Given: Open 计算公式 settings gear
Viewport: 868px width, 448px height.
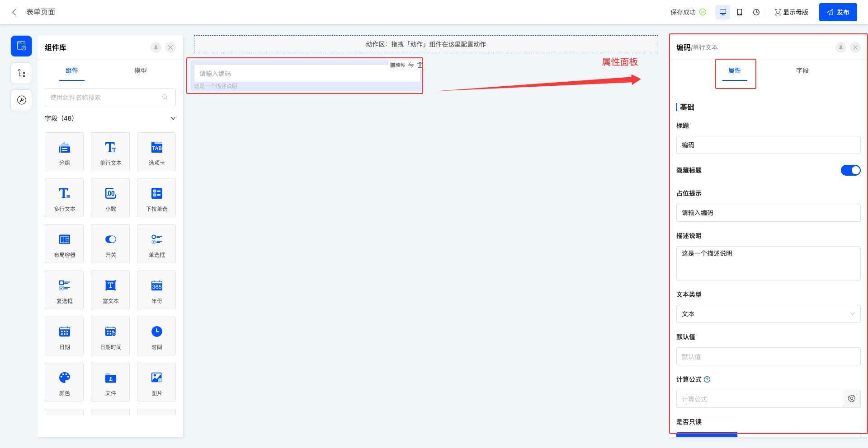Looking at the screenshot, I should (852, 399).
